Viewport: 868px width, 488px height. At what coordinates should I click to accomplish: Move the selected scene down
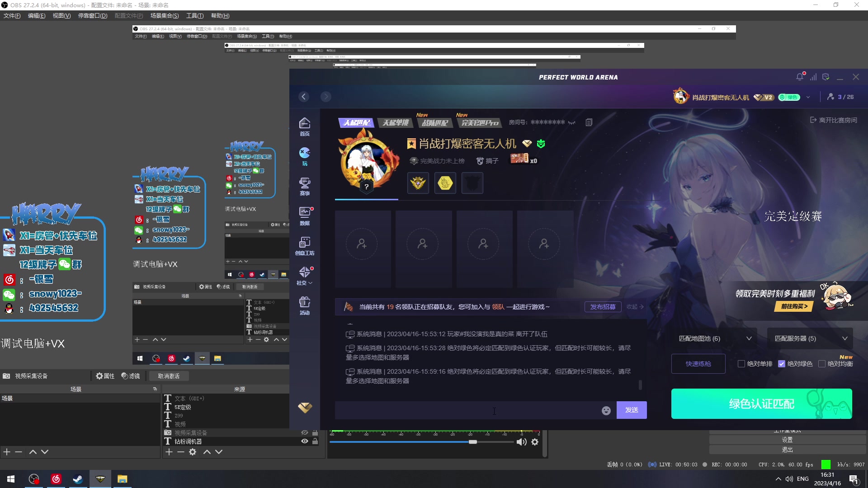point(45,452)
